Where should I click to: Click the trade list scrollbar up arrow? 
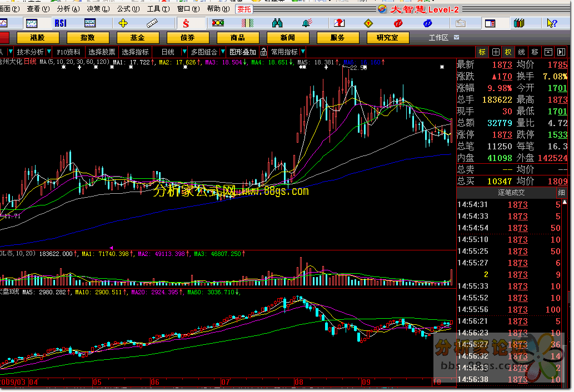click(x=565, y=202)
